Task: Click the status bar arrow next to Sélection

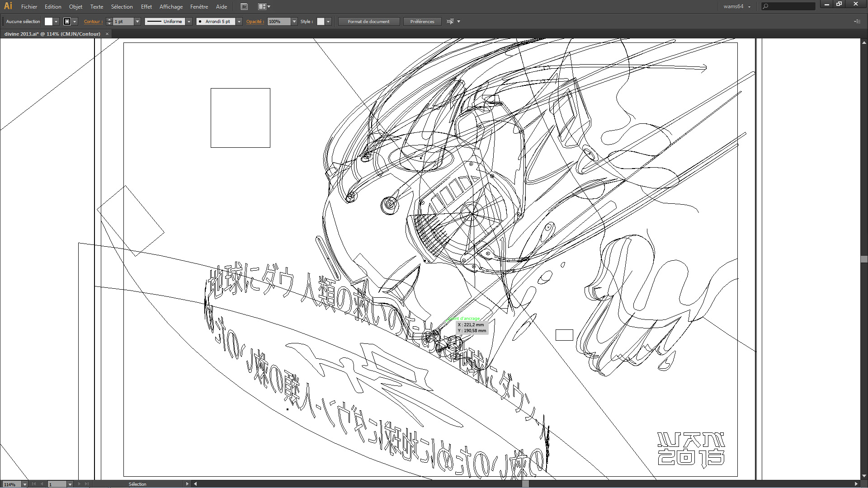Action: pyautogui.click(x=187, y=484)
